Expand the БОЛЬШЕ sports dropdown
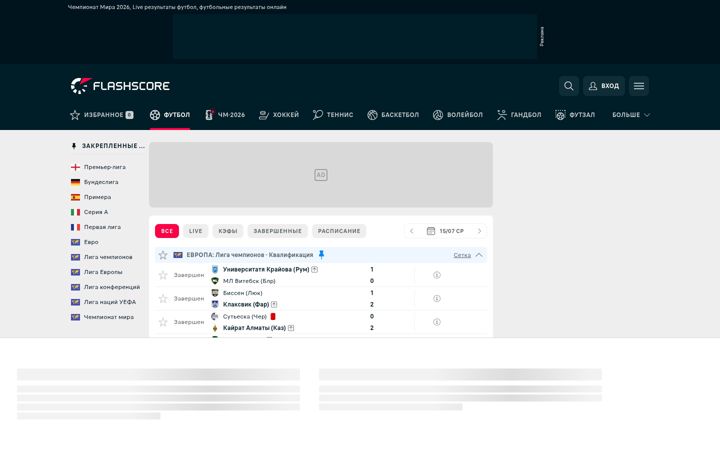Screen dimensions: 720x450 631,115
